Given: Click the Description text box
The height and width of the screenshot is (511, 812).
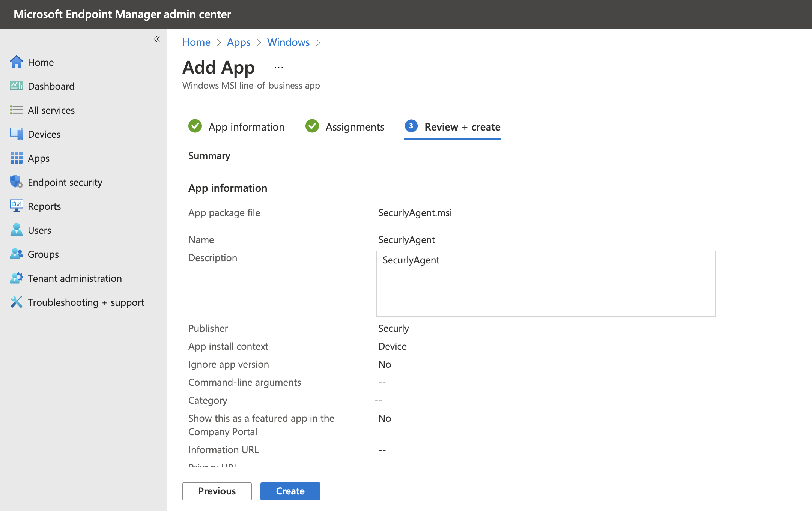Looking at the screenshot, I should [546, 284].
